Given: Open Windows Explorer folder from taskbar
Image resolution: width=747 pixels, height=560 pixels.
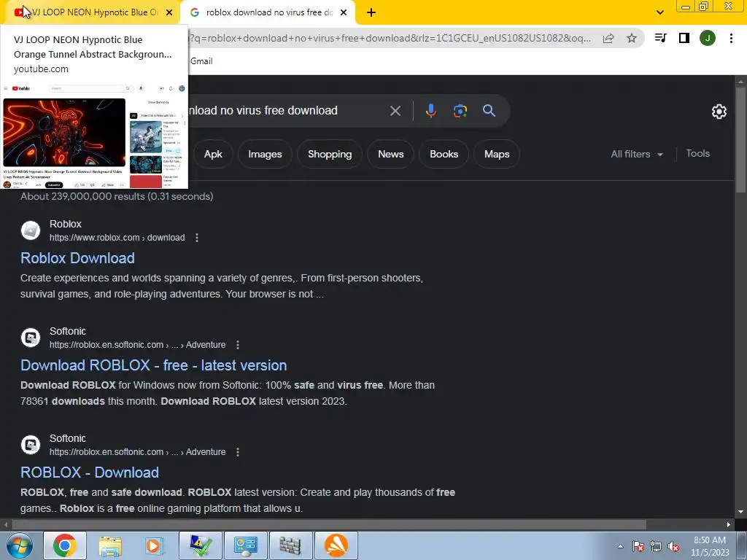Looking at the screenshot, I should [x=110, y=545].
